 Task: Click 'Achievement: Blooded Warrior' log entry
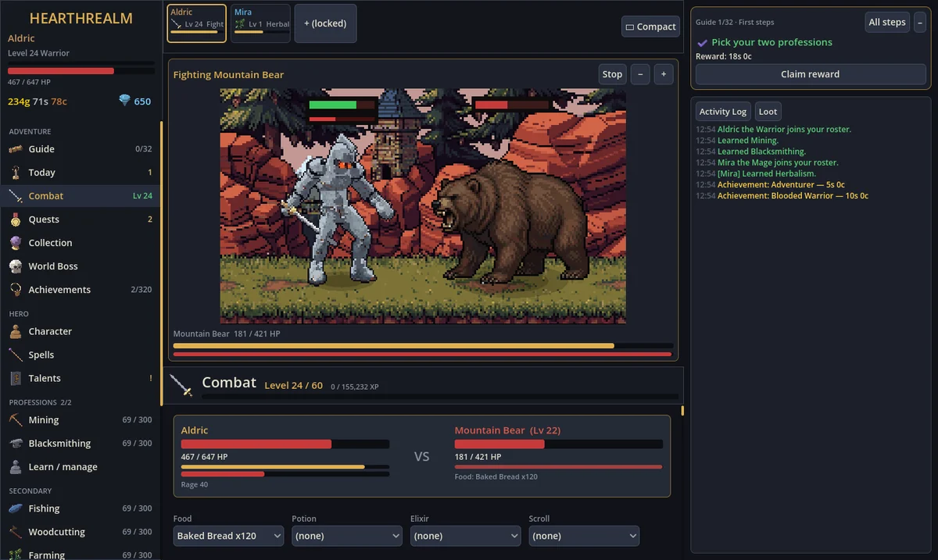click(793, 196)
